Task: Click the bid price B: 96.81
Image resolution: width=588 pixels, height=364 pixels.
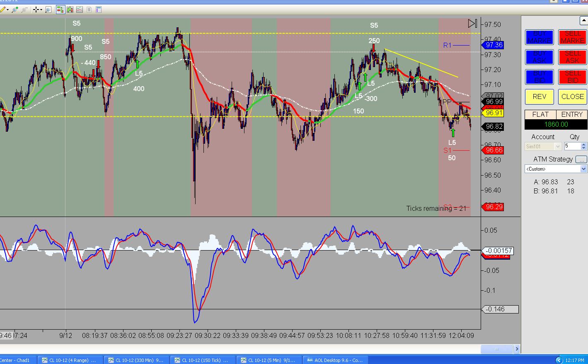Action: (x=546, y=191)
